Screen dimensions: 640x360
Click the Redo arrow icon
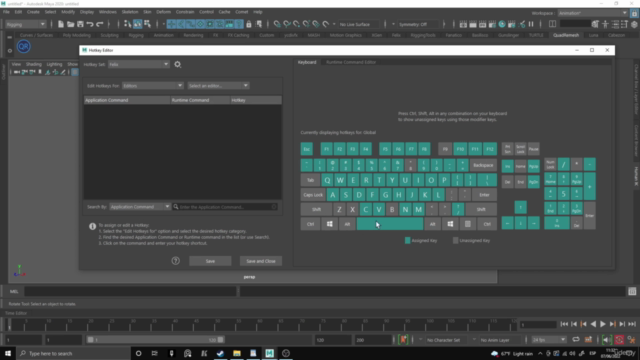click(x=100, y=24)
